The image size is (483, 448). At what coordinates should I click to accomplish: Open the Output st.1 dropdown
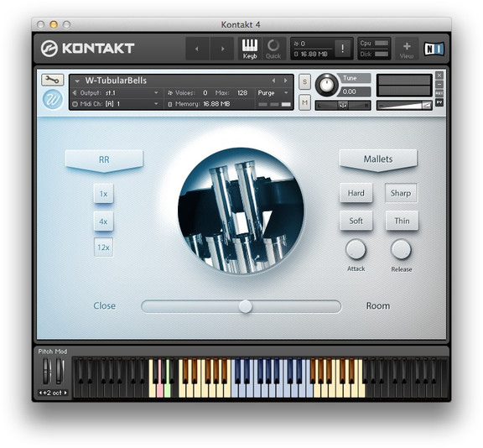point(156,93)
